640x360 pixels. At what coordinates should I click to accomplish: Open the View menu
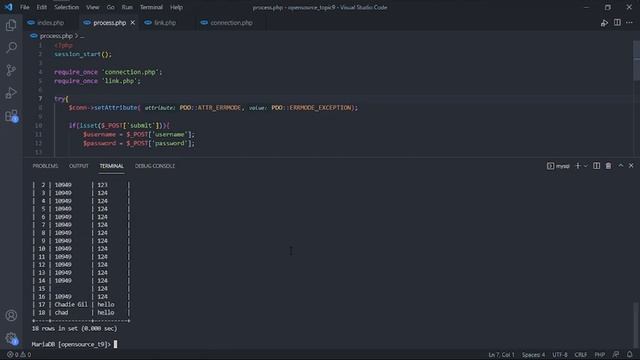(x=92, y=7)
